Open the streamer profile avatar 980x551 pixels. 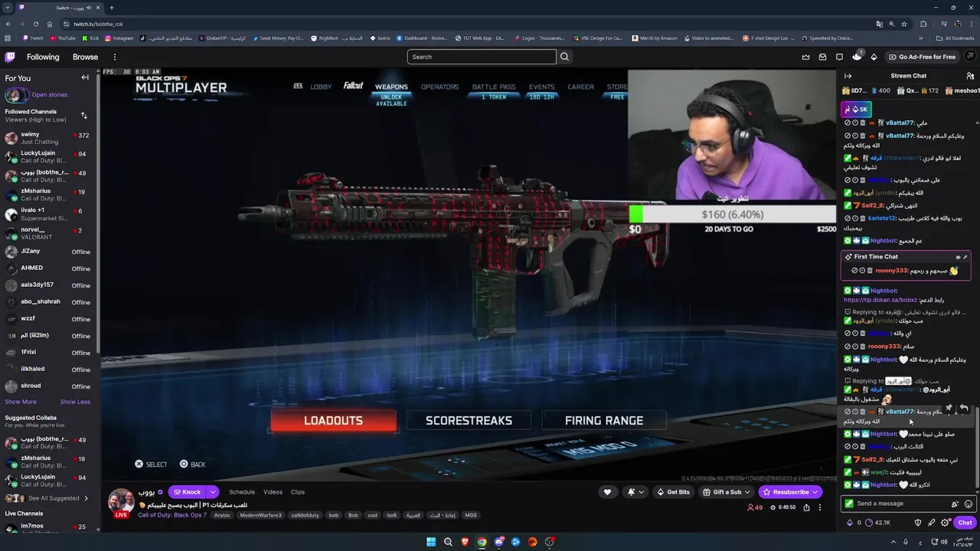121,501
